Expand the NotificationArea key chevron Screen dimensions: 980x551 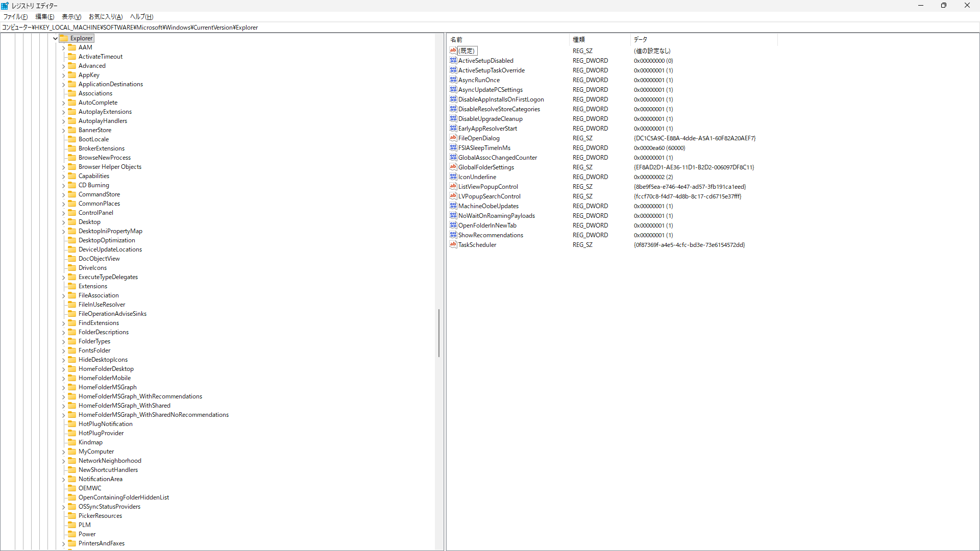pos(64,479)
